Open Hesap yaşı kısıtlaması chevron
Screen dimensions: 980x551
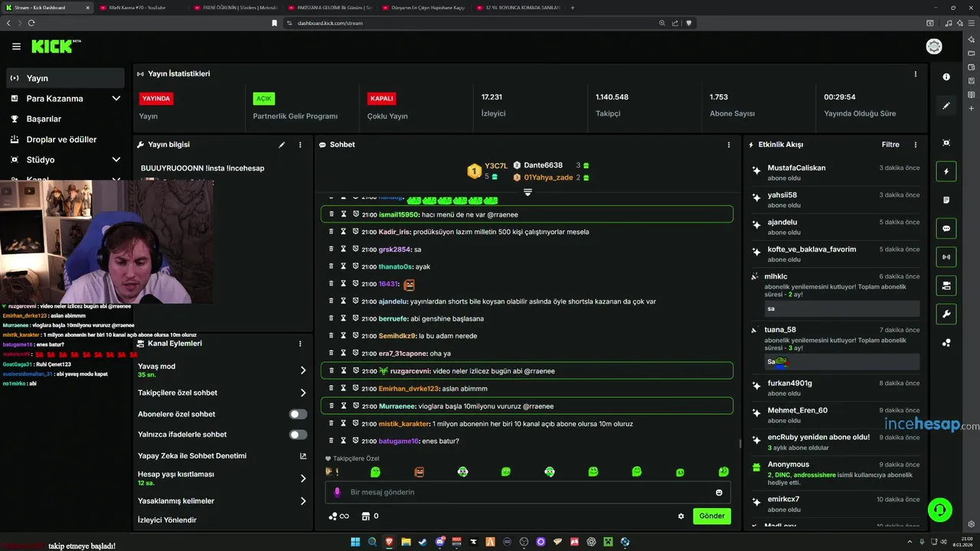(x=303, y=478)
